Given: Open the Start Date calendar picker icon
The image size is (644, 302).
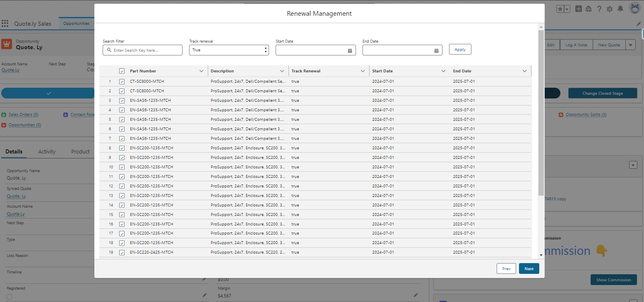Looking at the screenshot, I should tap(350, 50).
